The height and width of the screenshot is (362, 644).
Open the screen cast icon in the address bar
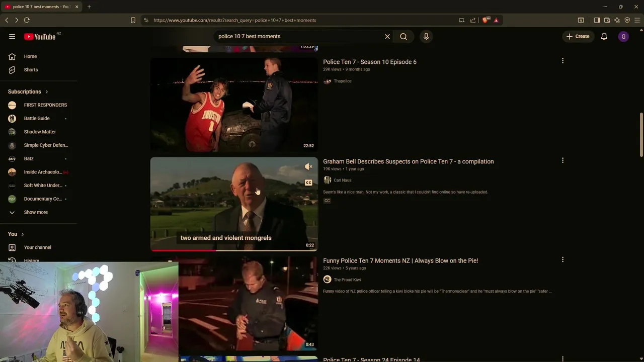461,20
